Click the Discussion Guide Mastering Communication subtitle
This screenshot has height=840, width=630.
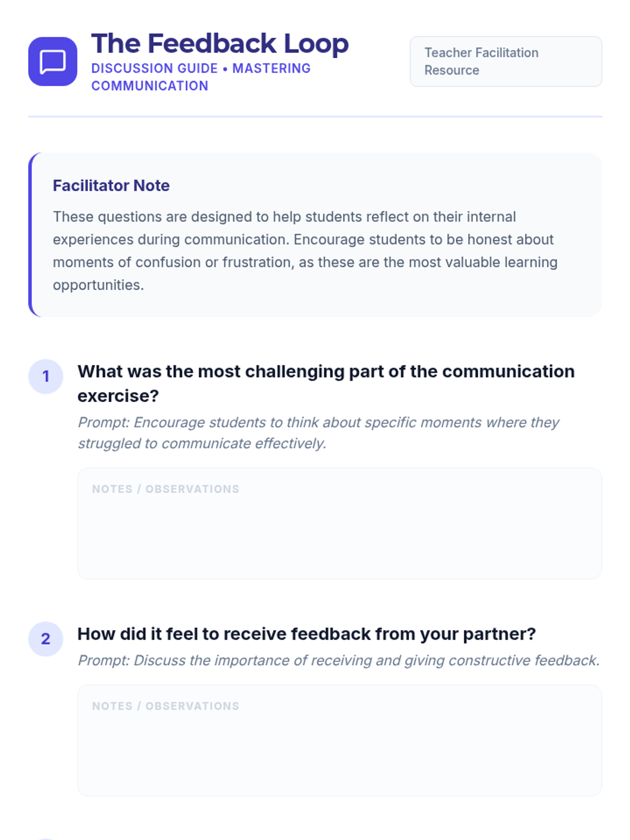(201, 77)
